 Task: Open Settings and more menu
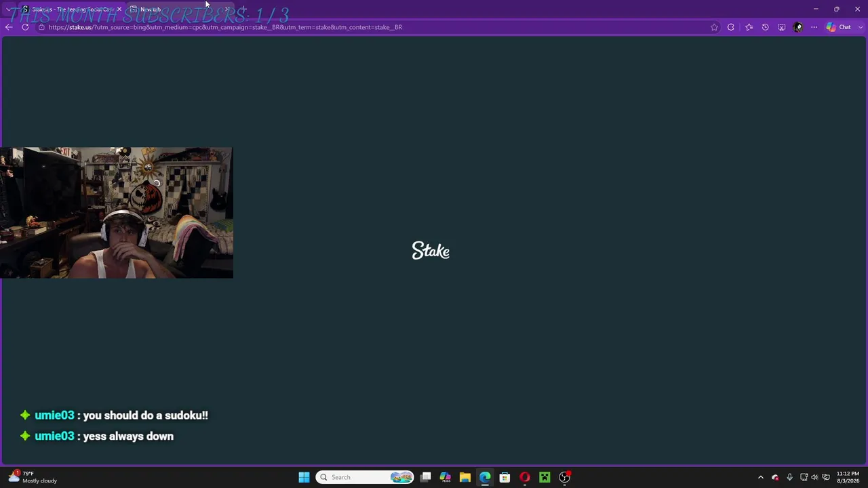coord(814,27)
